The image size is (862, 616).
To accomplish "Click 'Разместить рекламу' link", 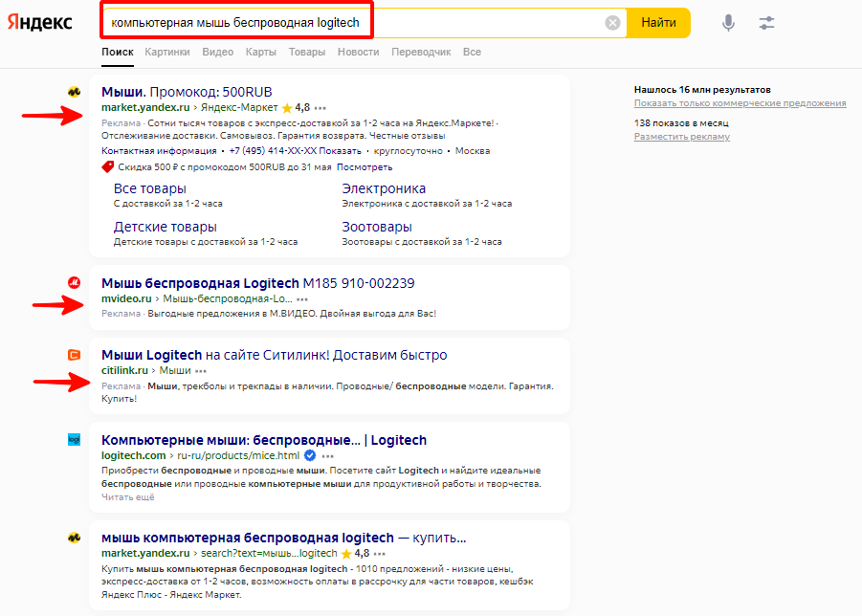I will pyautogui.click(x=682, y=137).
